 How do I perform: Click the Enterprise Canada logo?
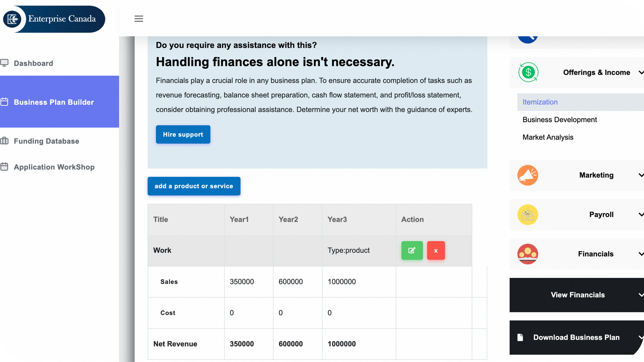(x=54, y=19)
